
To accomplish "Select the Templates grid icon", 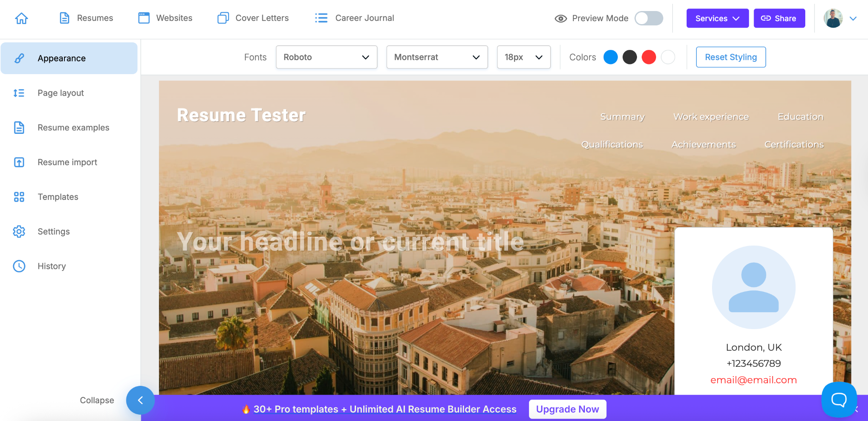I will [x=19, y=197].
